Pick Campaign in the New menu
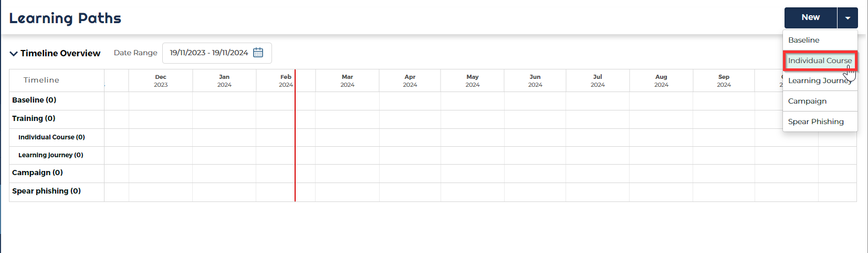The width and height of the screenshot is (868, 253). pyautogui.click(x=807, y=101)
